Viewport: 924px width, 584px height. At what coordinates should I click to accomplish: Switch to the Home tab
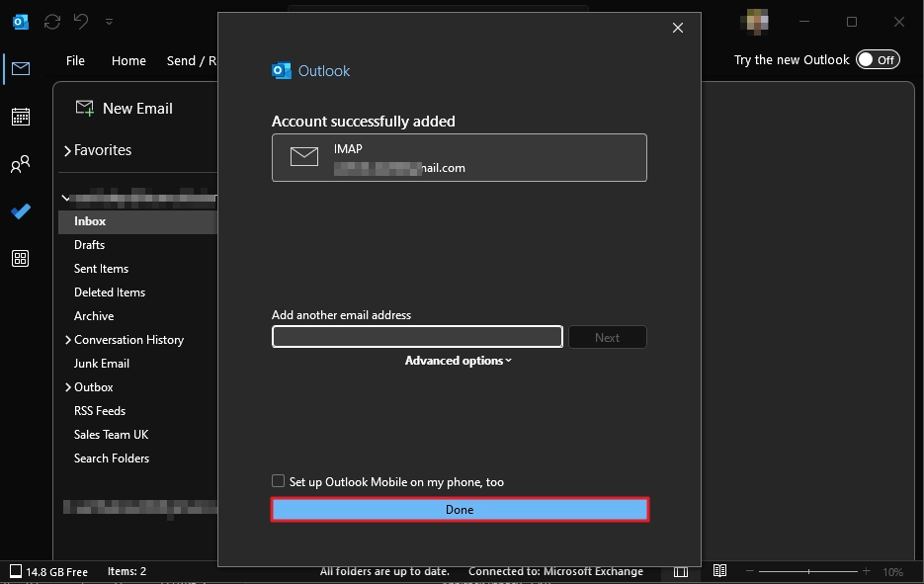(128, 60)
